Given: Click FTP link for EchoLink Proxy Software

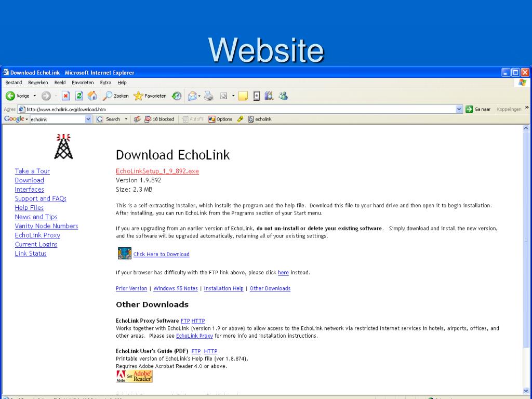Looking at the screenshot, I should tap(185, 321).
